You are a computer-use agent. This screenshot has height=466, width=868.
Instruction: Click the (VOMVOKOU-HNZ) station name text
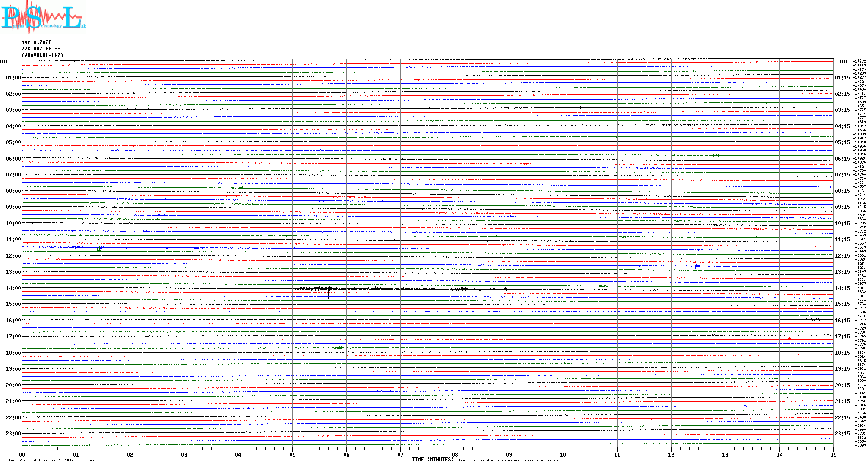[42, 55]
